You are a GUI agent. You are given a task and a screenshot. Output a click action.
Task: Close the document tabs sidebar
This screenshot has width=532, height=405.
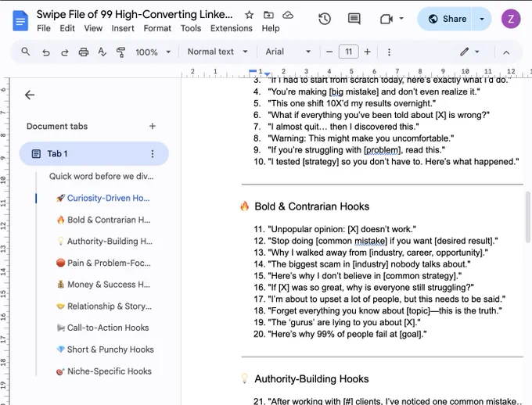[x=30, y=95]
